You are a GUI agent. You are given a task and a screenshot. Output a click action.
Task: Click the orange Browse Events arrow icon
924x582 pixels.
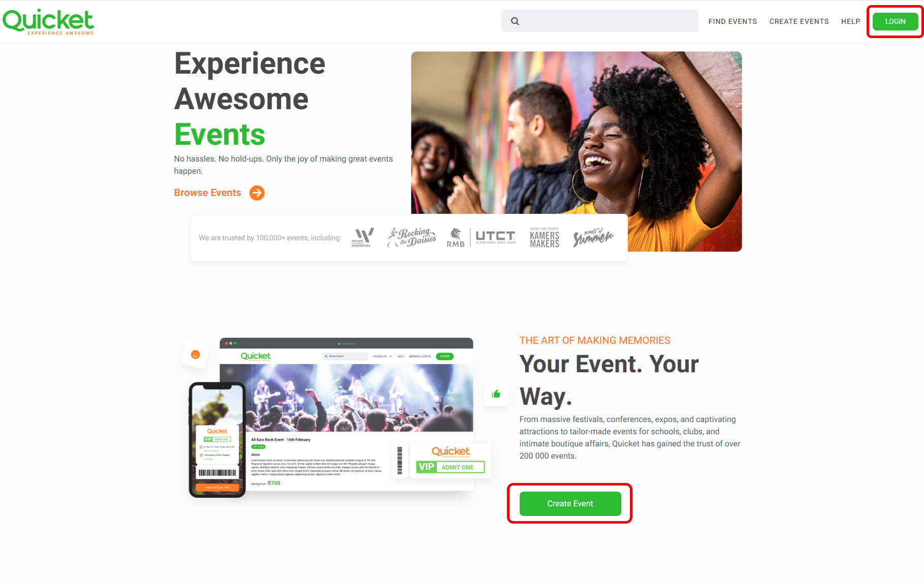click(257, 193)
